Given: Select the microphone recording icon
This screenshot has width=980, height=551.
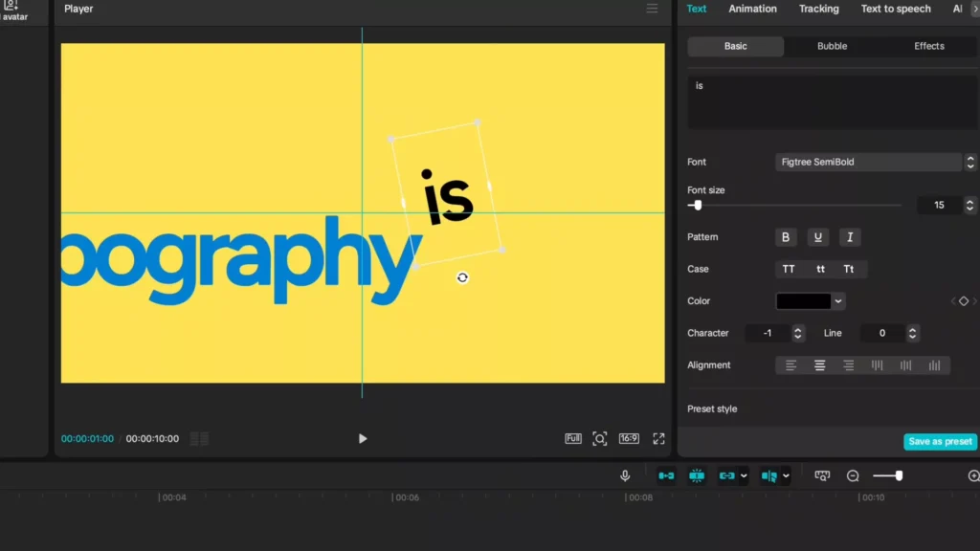Looking at the screenshot, I should (x=625, y=475).
